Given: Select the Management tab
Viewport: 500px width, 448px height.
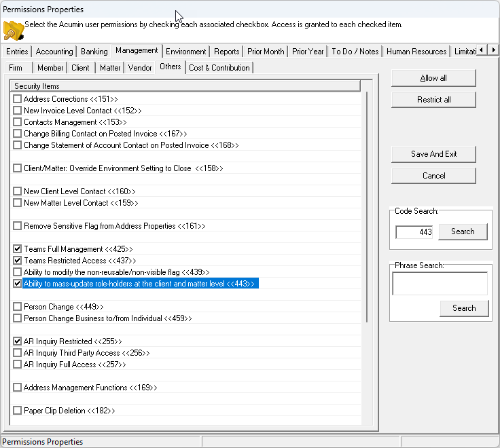Looking at the screenshot, I should point(137,51).
